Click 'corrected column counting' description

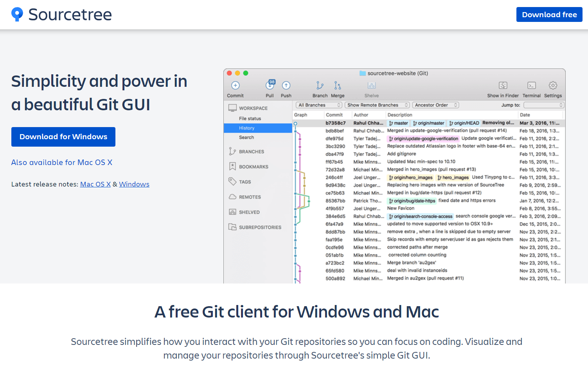417,255
